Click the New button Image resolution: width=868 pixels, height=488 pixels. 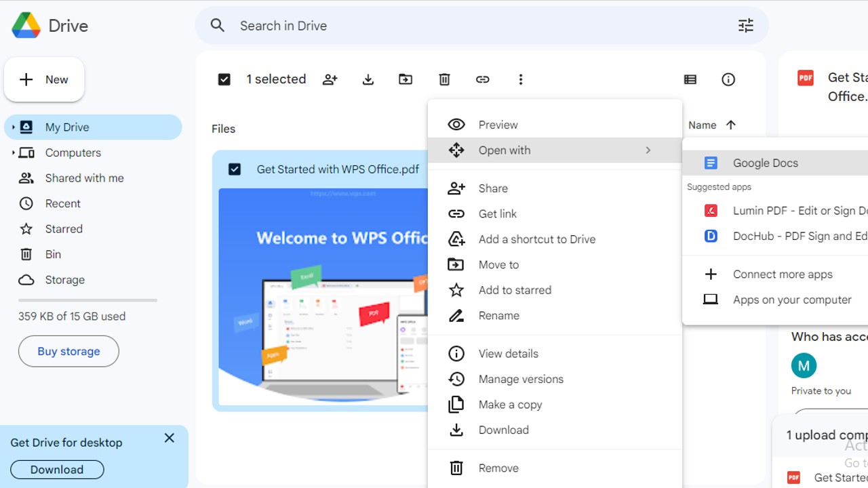[x=44, y=80]
